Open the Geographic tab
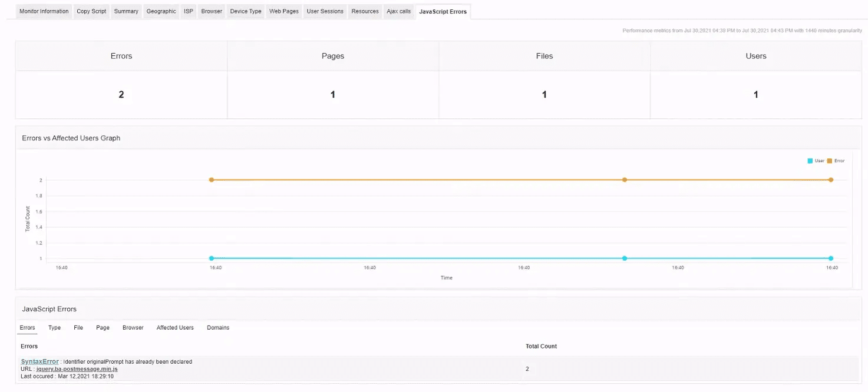Viewport: 868px width, 392px height. click(161, 11)
